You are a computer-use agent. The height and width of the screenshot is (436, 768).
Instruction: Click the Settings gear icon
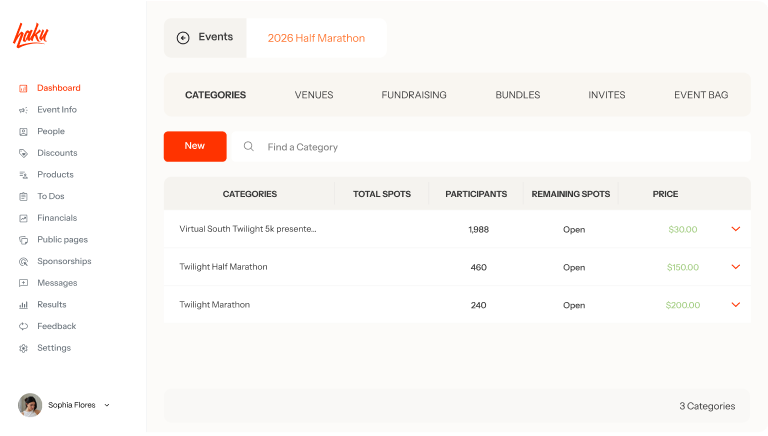[23, 348]
